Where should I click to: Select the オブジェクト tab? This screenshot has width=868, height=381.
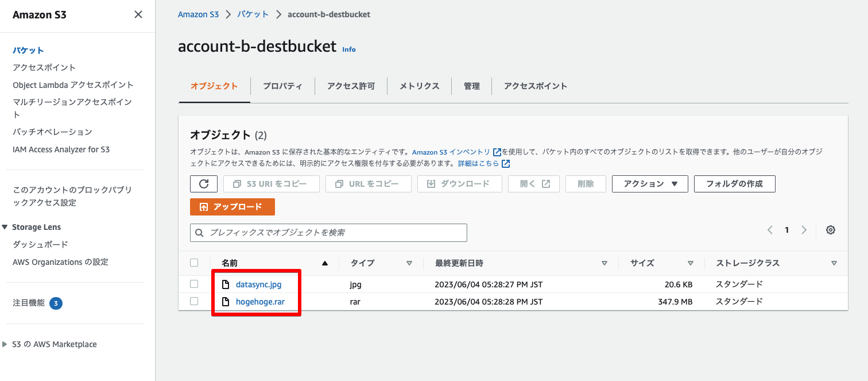(214, 86)
